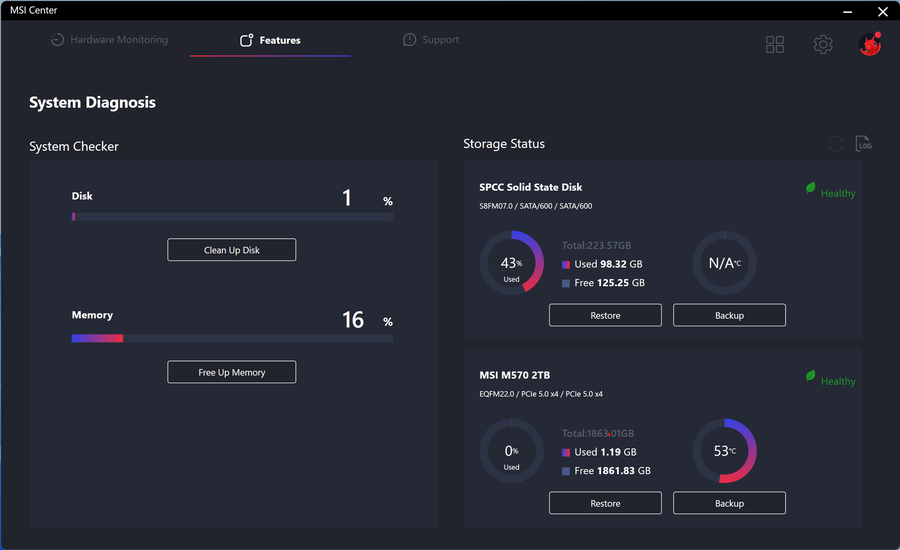Click the MSI M570 2TB title
The height and width of the screenshot is (550, 900).
[514, 375]
